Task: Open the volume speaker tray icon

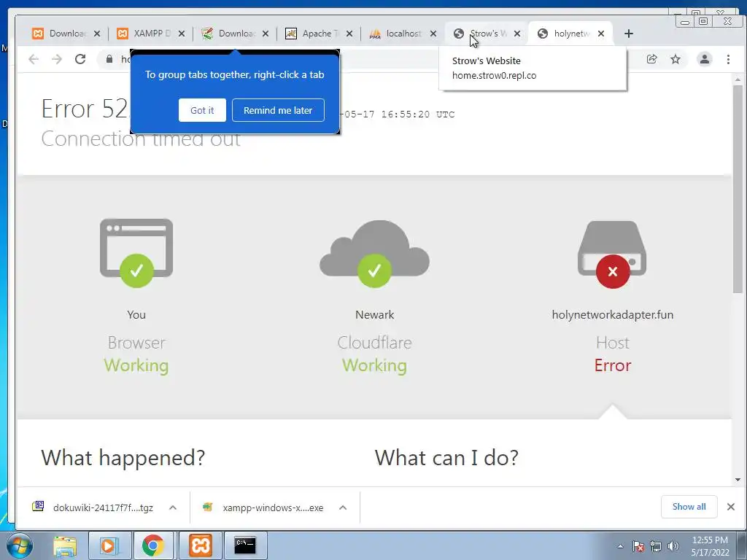Action: click(673, 547)
